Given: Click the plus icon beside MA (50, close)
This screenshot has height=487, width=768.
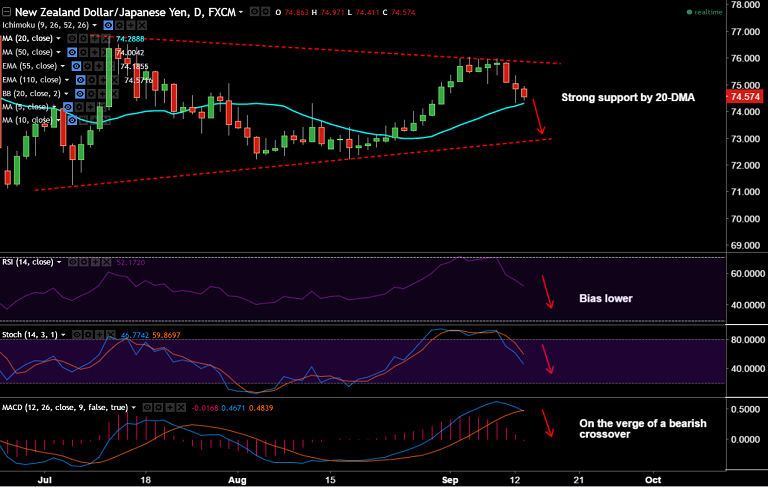Looking at the screenshot, I should (95, 52).
